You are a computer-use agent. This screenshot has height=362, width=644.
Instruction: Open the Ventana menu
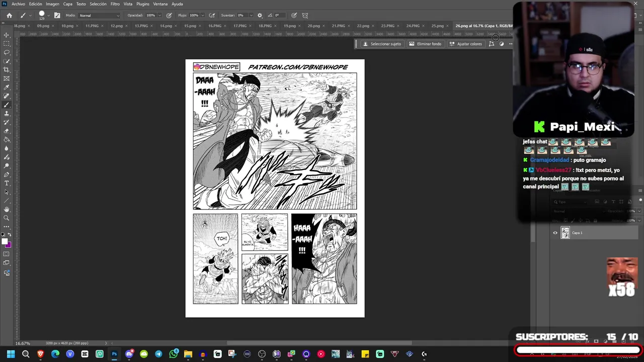click(x=160, y=4)
